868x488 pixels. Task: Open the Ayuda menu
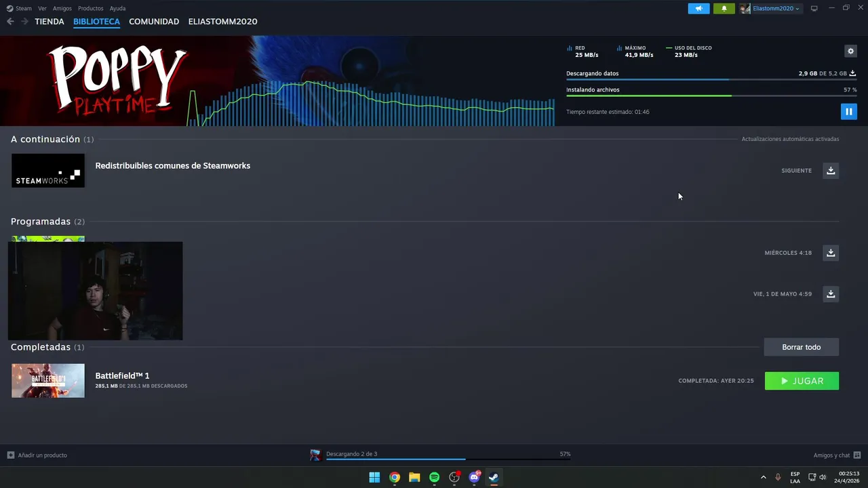point(117,8)
